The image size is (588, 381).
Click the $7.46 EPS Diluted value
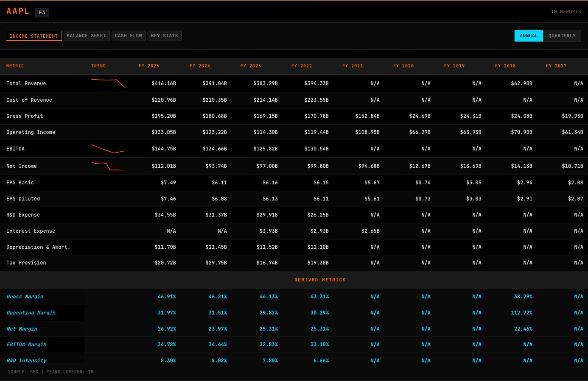click(168, 199)
